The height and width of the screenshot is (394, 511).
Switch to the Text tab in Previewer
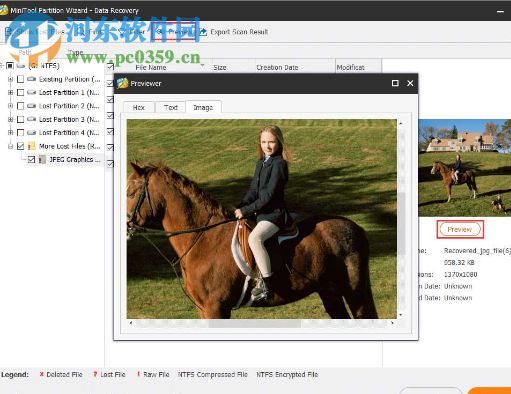170,107
